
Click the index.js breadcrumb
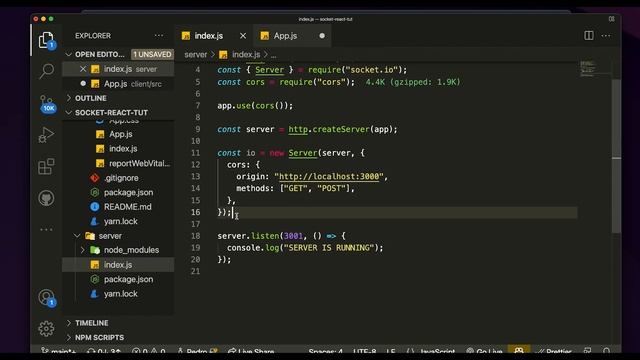pos(246,54)
